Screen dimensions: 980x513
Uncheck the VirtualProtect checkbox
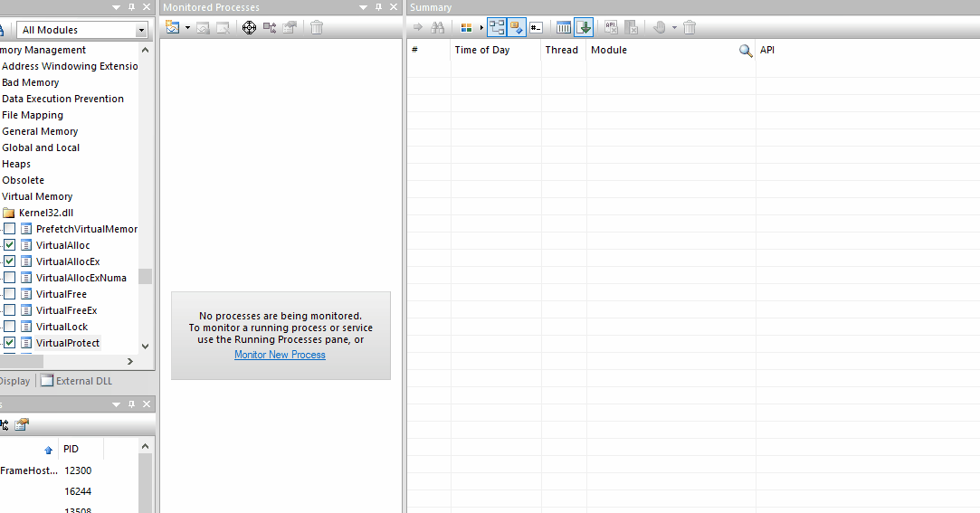pyautogui.click(x=9, y=343)
